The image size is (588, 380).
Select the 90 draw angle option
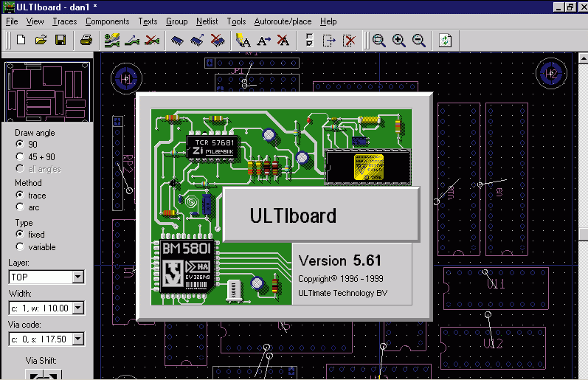coord(20,144)
